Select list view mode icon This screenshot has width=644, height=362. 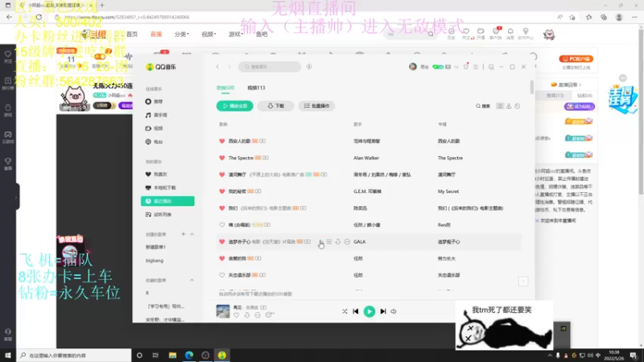pyautogui.click(x=500, y=106)
